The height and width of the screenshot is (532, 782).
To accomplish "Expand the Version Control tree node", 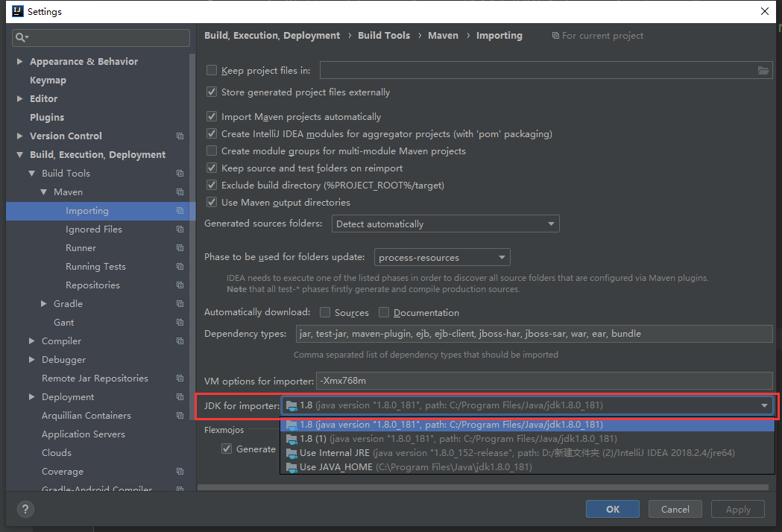I will pyautogui.click(x=20, y=136).
